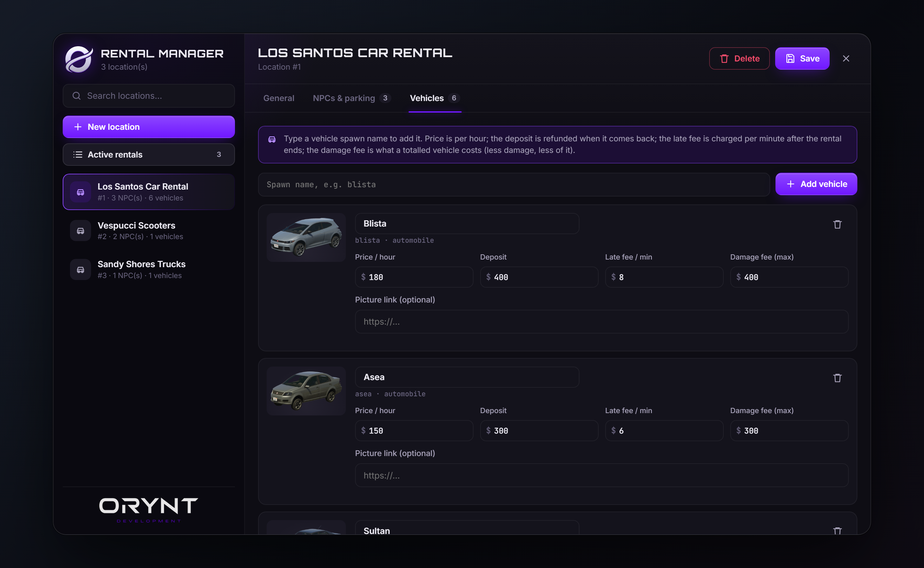Close the rental manager with the X icon

(x=846, y=58)
